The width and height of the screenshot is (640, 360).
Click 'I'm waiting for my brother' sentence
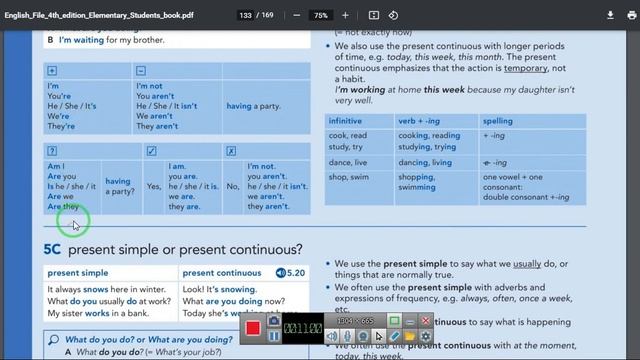coord(111,40)
